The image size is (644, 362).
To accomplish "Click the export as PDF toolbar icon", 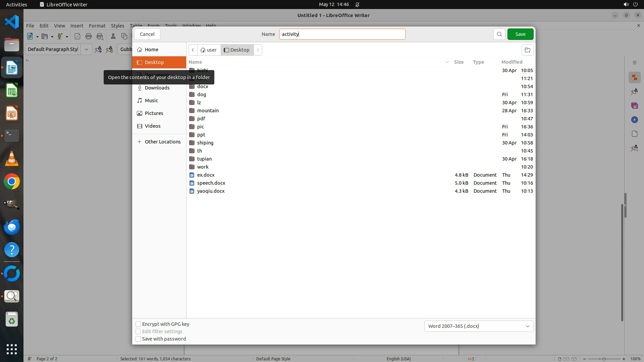I will pyautogui.click(x=77, y=36).
